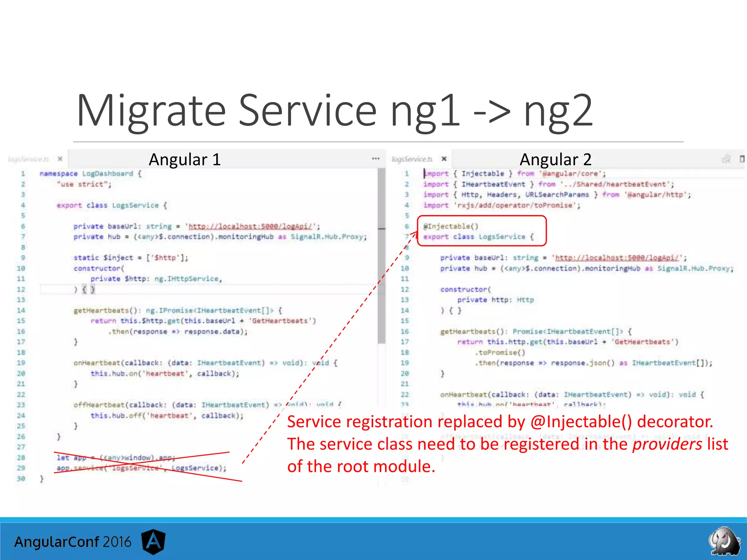Open the more actions ellipsis menu
This screenshot has height=560, width=747.
tap(376, 159)
